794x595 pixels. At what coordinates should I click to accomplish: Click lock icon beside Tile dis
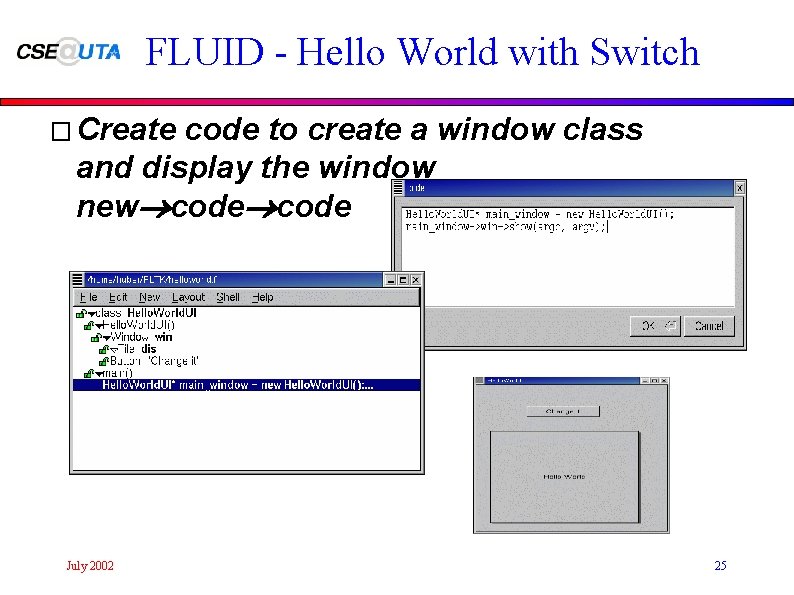point(104,349)
